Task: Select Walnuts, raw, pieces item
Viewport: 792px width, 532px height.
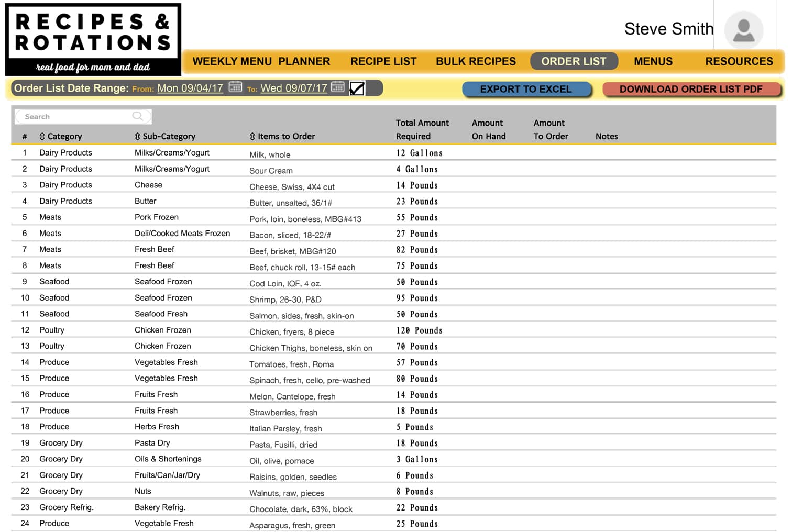Action: click(x=287, y=493)
